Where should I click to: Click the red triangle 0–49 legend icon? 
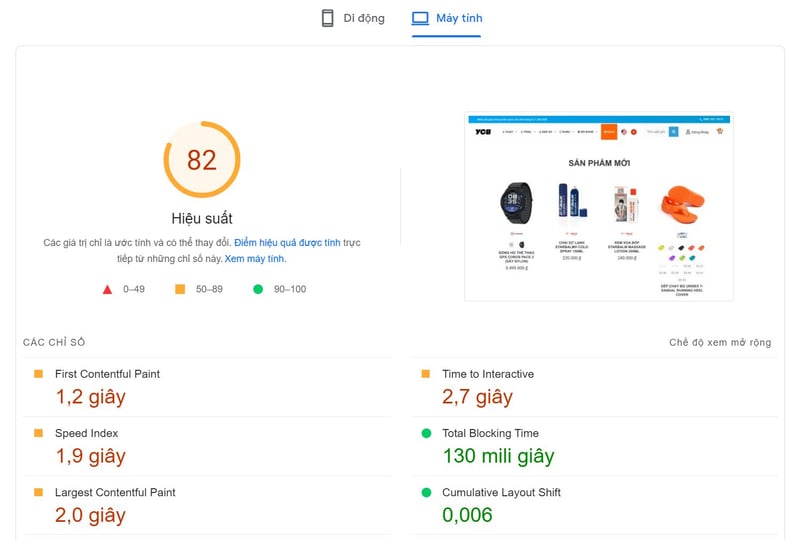point(107,289)
